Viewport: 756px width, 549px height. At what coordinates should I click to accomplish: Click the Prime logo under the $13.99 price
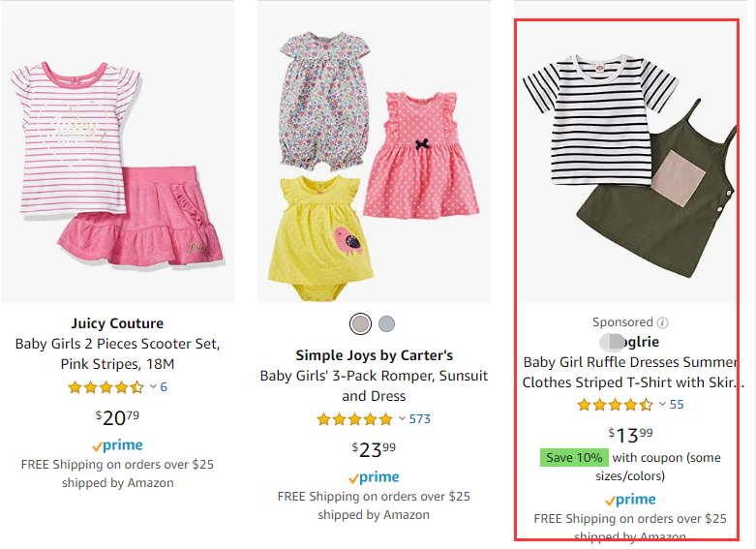[x=630, y=500]
